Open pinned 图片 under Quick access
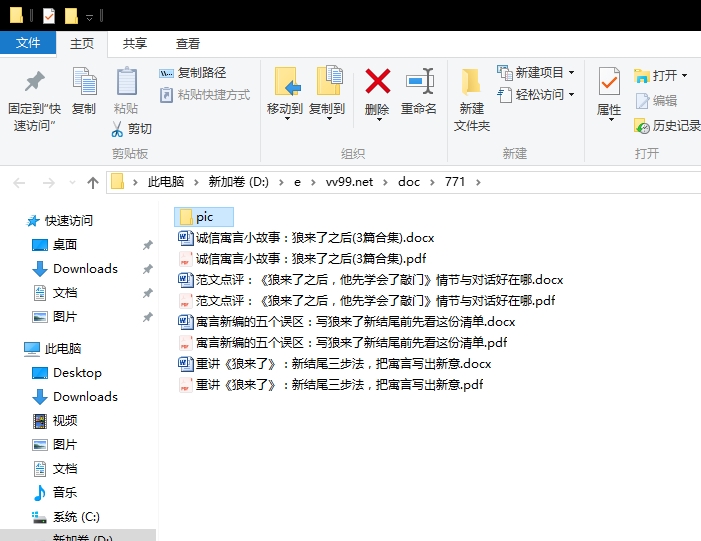Image resolution: width=701 pixels, height=541 pixels. pos(55,317)
